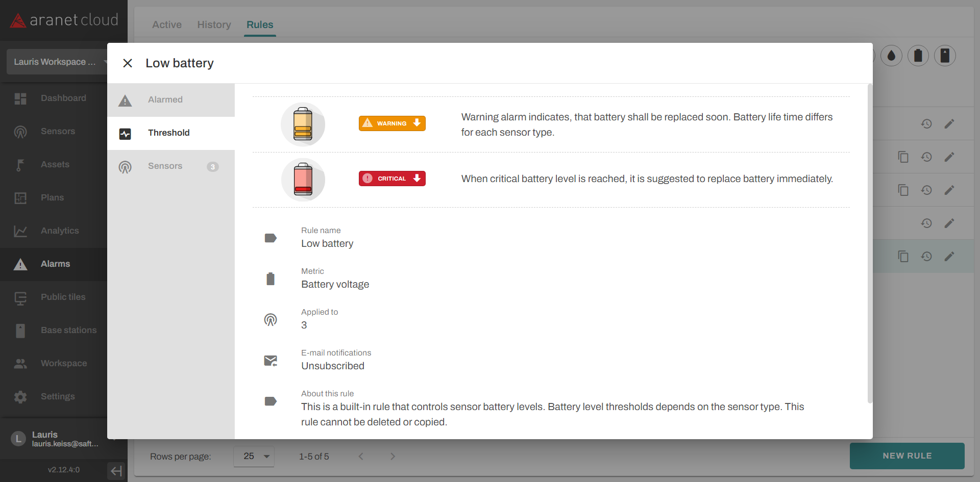This screenshot has width=980, height=482.
Task: Click edit pencil on the first rule row
Action: (x=949, y=123)
